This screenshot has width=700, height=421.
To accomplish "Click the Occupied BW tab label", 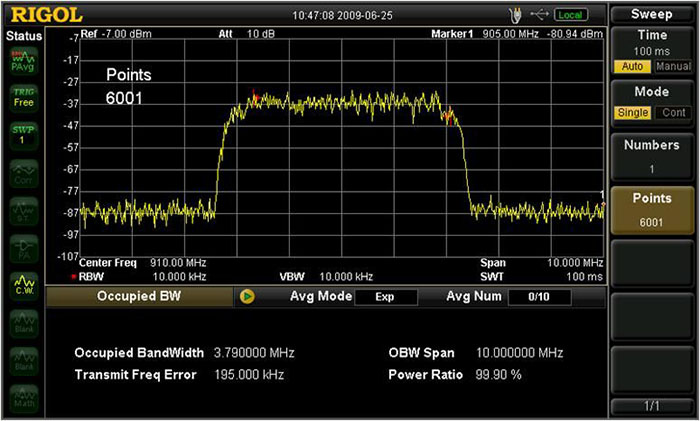I will 137,297.
